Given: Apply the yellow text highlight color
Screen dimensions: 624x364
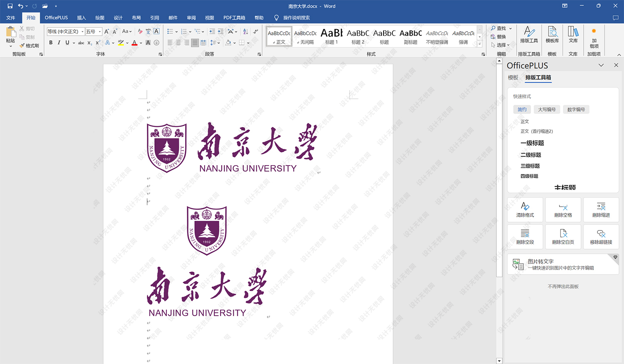Looking at the screenshot, I should point(121,42).
